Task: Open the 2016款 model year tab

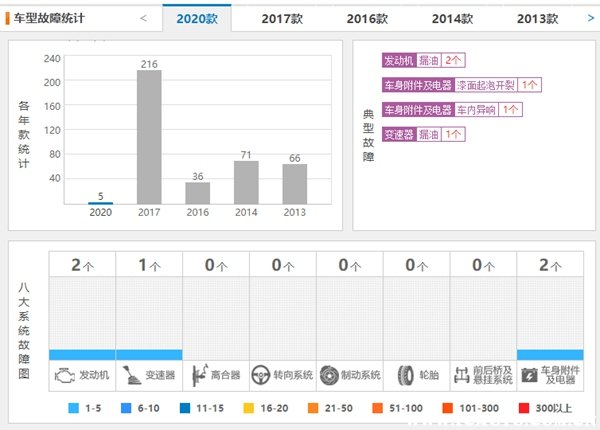Action: [367, 18]
